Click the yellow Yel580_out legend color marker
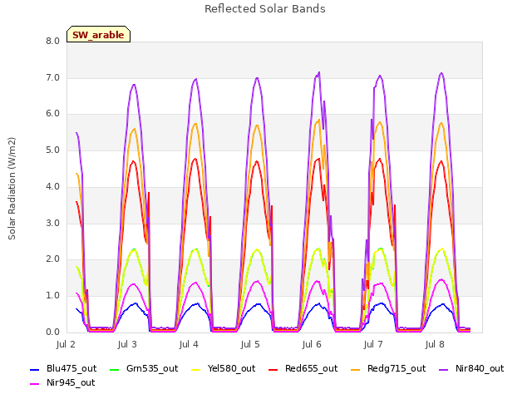Viewport: 532px width, 399px height. click(x=196, y=369)
